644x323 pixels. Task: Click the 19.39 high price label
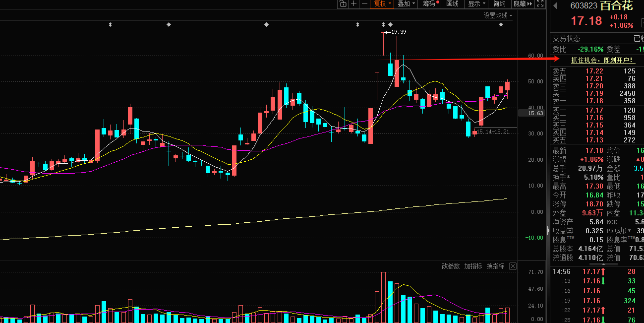pyautogui.click(x=399, y=32)
